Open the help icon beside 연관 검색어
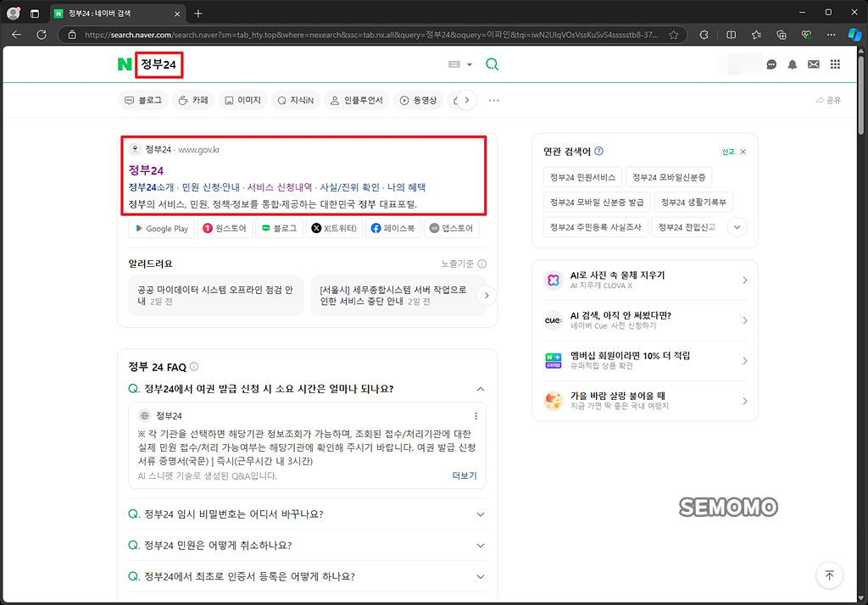868x605 pixels. click(x=598, y=151)
